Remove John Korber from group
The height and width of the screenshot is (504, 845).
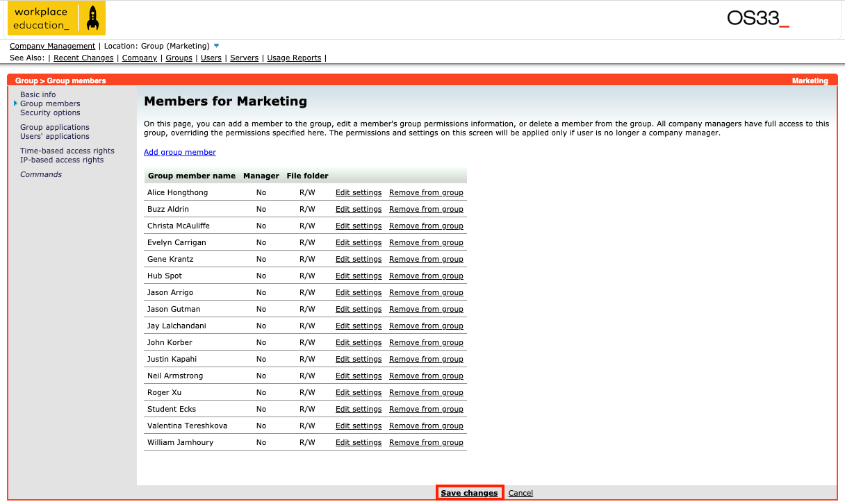[426, 342]
